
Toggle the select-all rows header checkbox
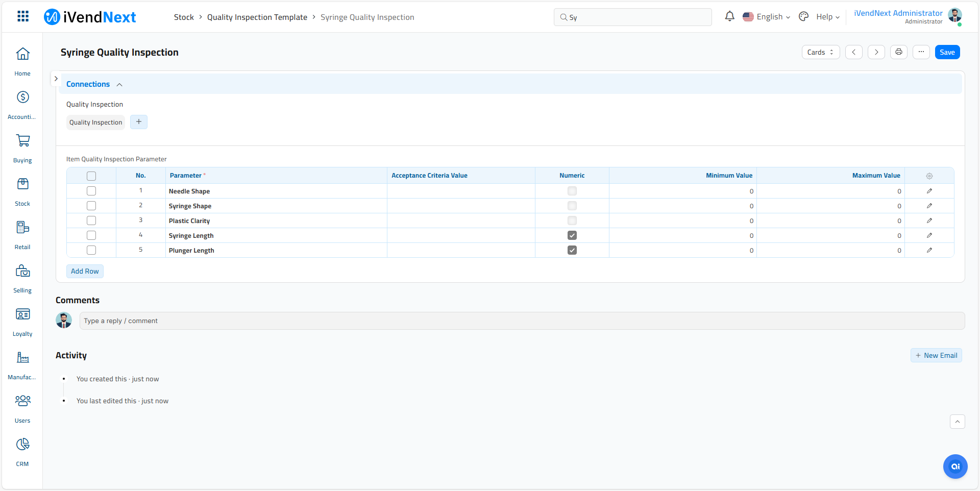[x=91, y=176]
